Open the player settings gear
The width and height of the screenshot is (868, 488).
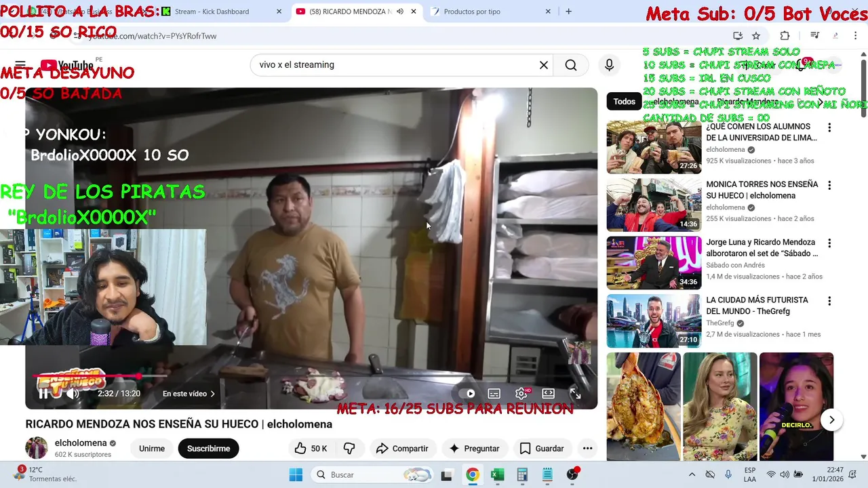point(521,394)
